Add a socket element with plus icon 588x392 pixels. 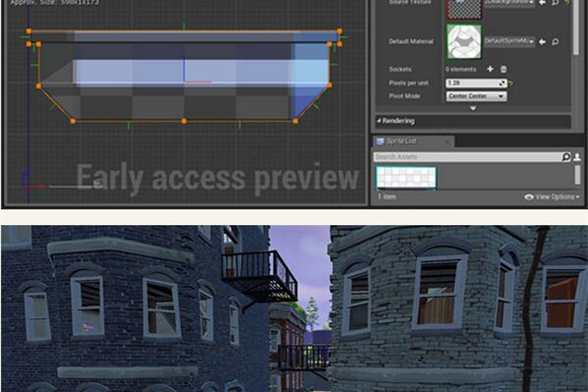pos(490,69)
